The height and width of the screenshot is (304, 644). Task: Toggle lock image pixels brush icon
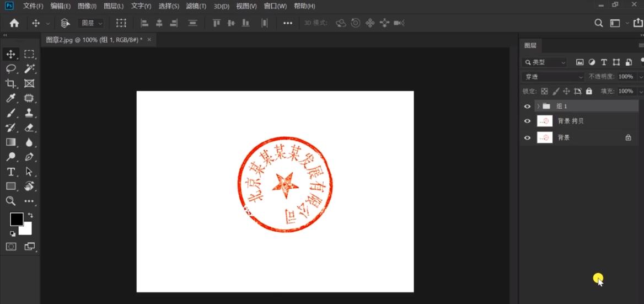click(x=555, y=91)
